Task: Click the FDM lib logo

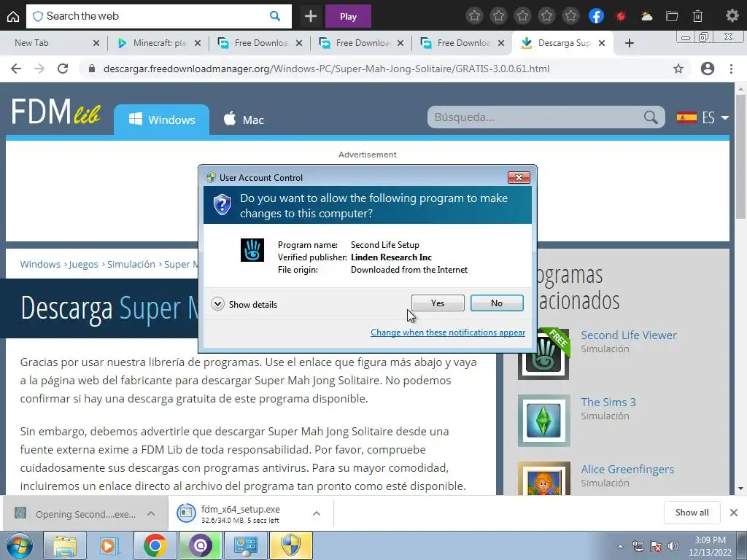Action: pos(56,112)
